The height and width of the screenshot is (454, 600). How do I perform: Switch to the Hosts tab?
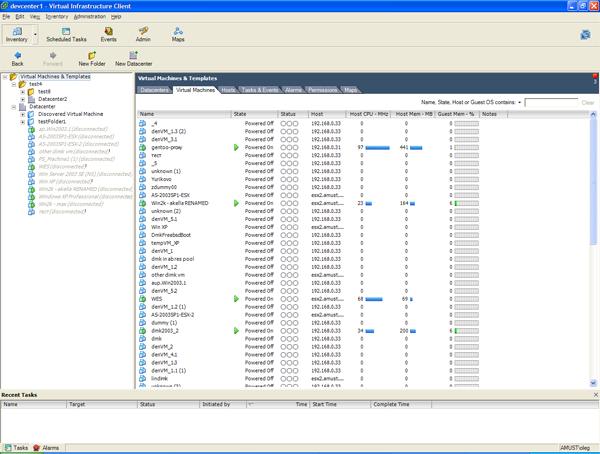[x=229, y=90]
